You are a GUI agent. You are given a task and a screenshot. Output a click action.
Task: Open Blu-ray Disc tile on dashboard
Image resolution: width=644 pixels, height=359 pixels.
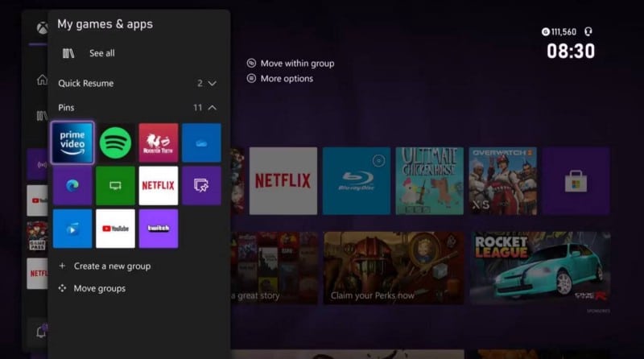[356, 181]
